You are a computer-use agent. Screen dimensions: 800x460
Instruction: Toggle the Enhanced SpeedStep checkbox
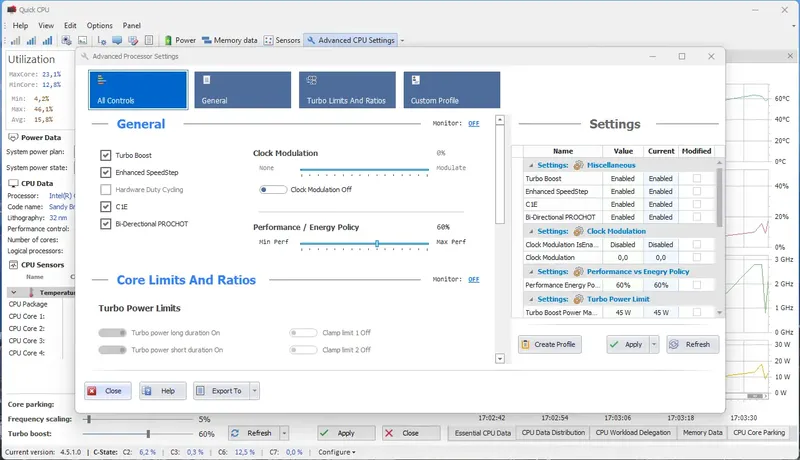(x=106, y=172)
